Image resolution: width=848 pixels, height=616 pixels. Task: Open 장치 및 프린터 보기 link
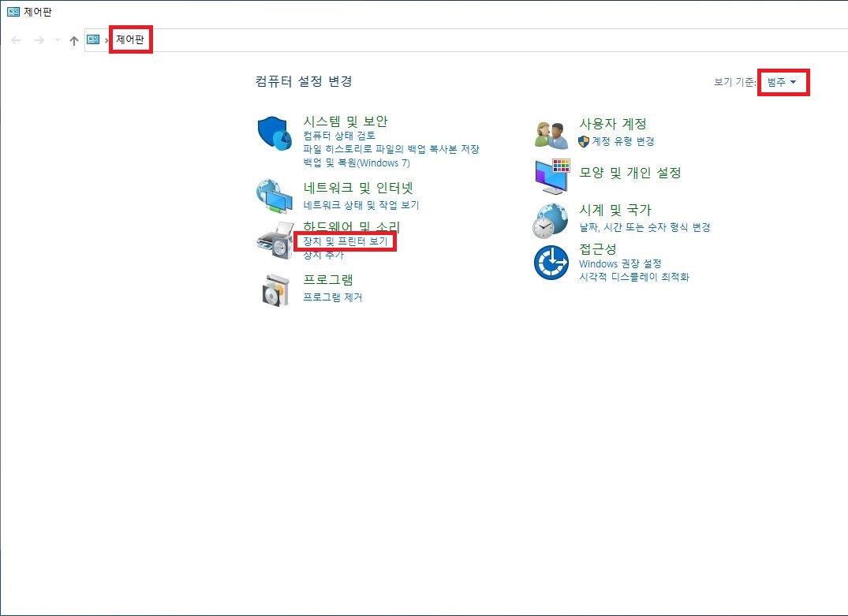(x=345, y=241)
